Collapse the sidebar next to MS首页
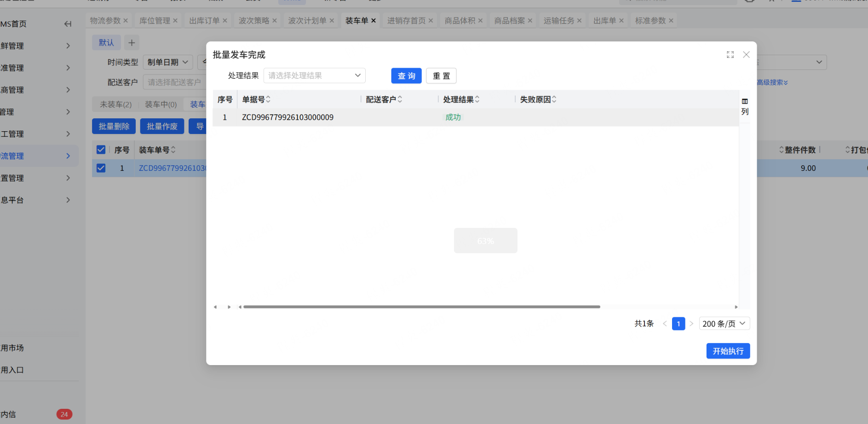The width and height of the screenshot is (868, 424). 68,24
